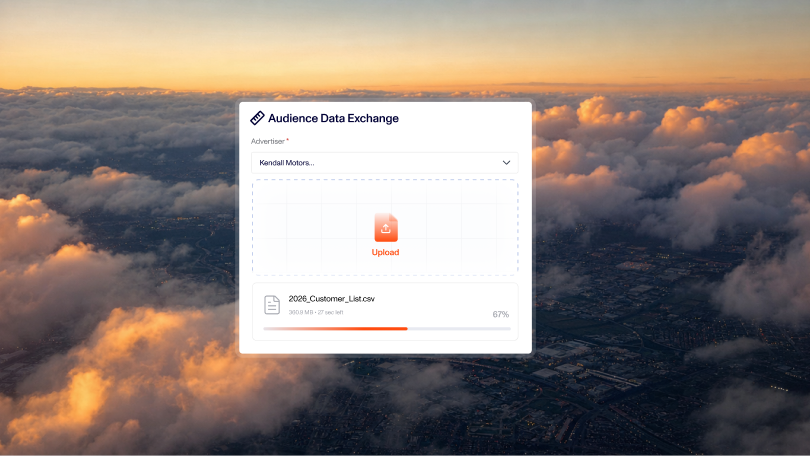
Task: Click the upload progress bar
Action: [x=387, y=328]
